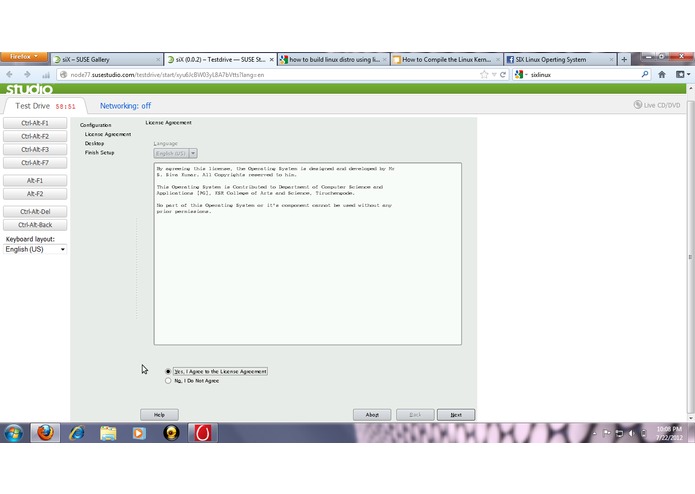
Task: Click the installer Abort button
Action: 372,415
